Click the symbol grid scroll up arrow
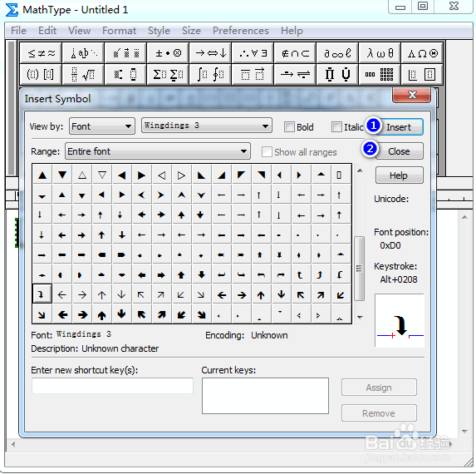The width and height of the screenshot is (476, 474). point(360,171)
